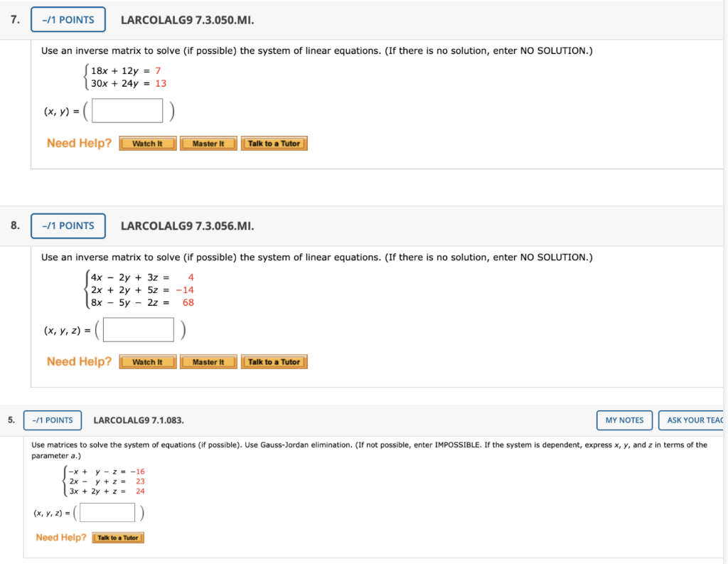Click Master It for problem 7
728x564 pixels.
[x=208, y=143]
